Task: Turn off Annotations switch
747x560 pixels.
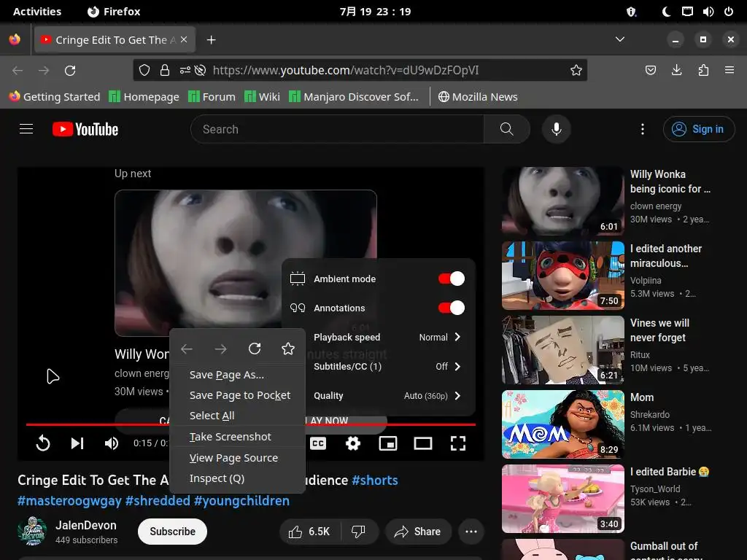Action: click(451, 308)
